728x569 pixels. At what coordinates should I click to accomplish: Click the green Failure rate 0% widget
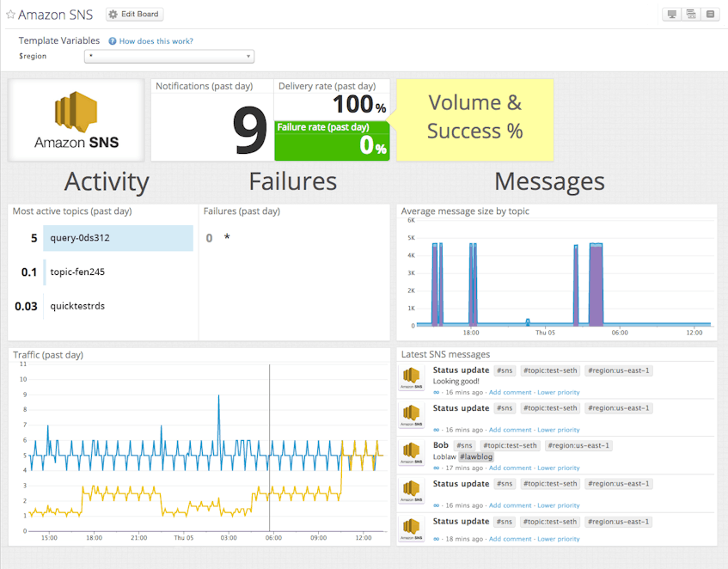click(x=332, y=141)
